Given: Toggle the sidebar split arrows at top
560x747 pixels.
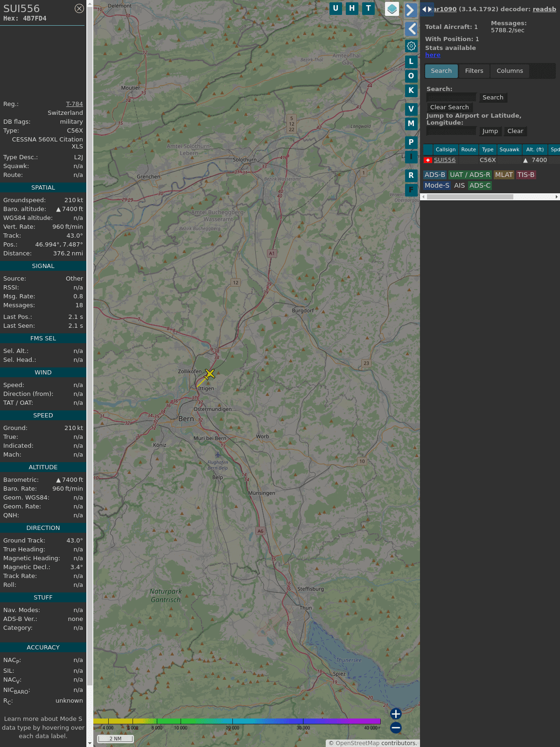Looking at the screenshot, I should 427,9.
